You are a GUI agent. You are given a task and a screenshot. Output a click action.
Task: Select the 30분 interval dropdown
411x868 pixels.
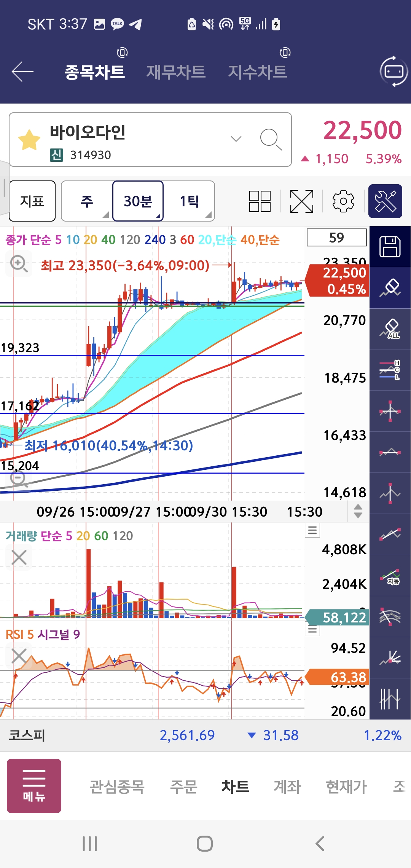tap(138, 201)
